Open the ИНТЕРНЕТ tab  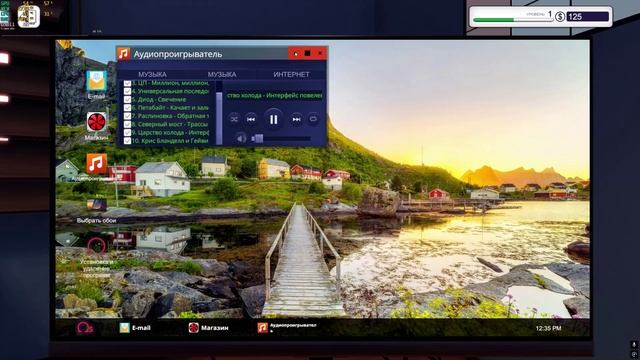pos(291,74)
